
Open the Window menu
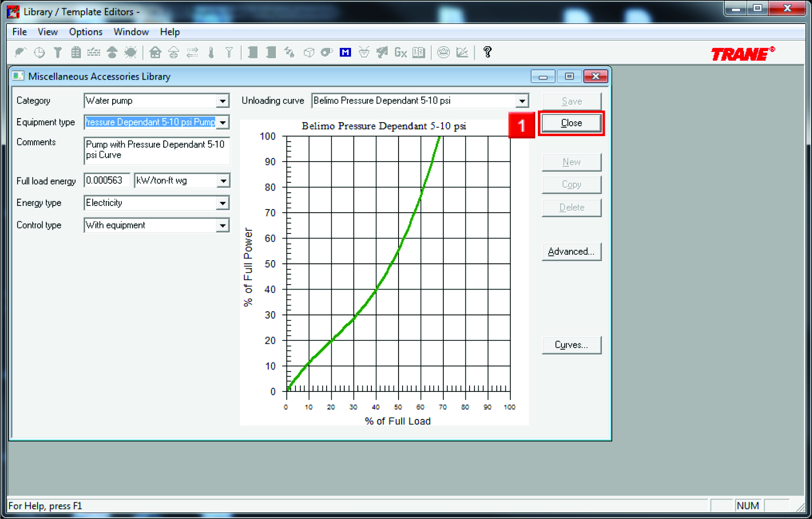tap(131, 32)
